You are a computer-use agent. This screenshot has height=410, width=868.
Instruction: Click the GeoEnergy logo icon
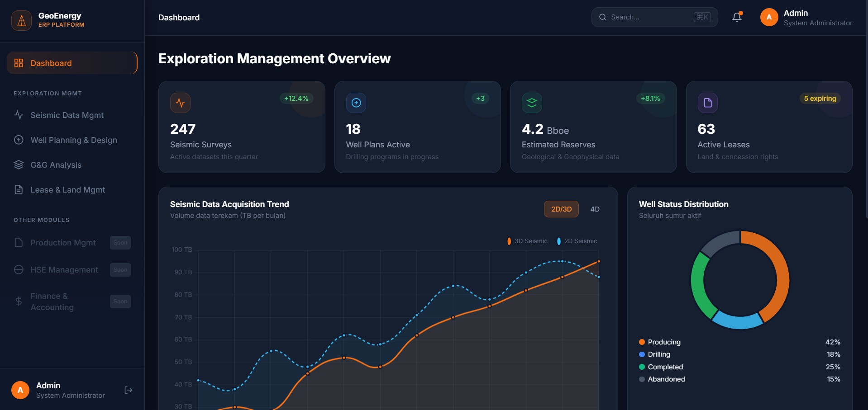pyautogui.click(x=21, y=20)
